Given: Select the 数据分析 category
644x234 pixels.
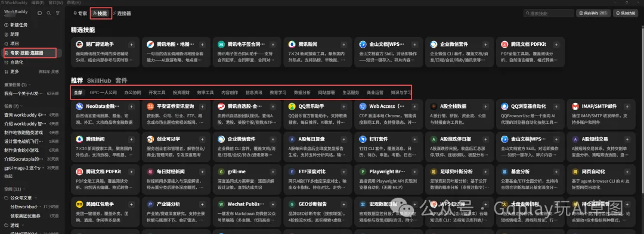Looking at the screenshot, I should pos(302,93).
